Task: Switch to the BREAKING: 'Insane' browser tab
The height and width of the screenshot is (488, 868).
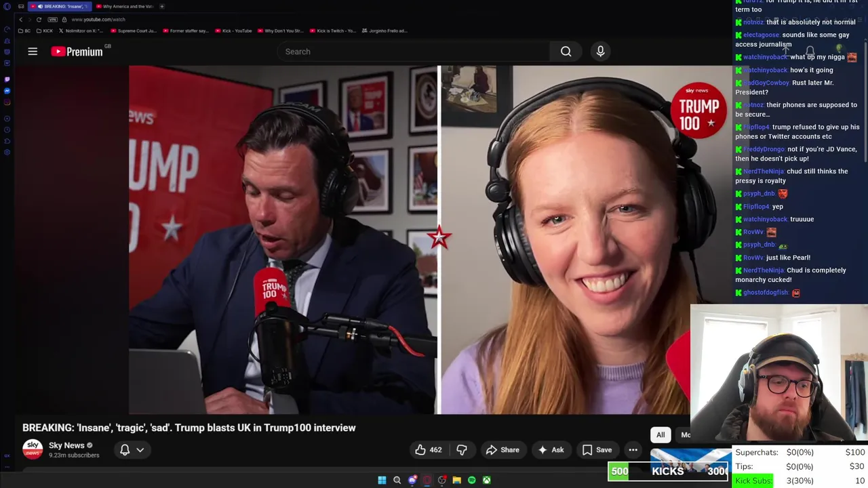Action: 59,6
